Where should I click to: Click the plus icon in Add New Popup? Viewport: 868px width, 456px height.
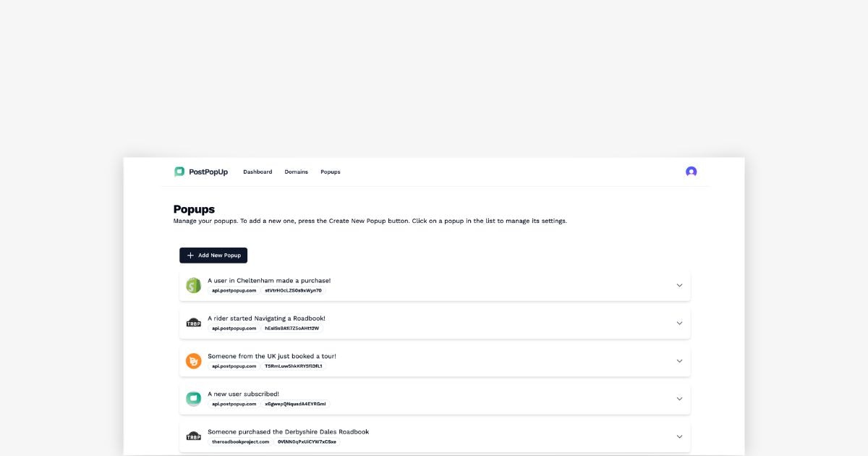click(190, 256)
